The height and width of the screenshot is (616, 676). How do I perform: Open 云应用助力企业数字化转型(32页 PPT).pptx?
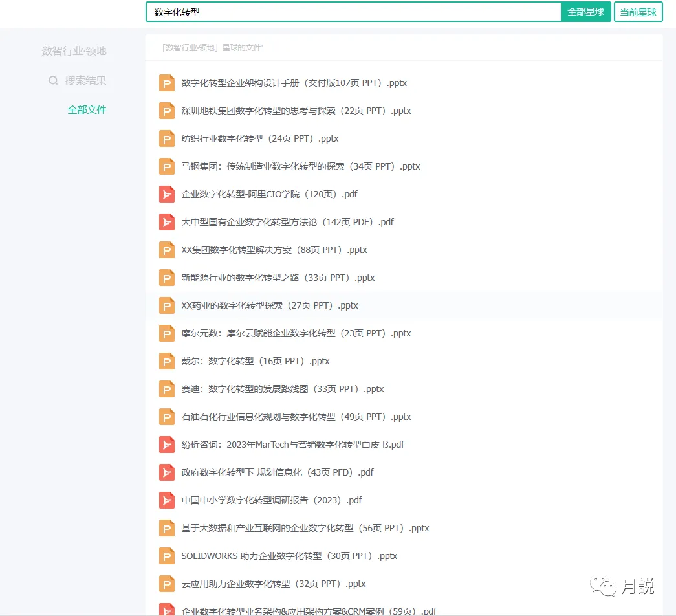tap(274, 584)
